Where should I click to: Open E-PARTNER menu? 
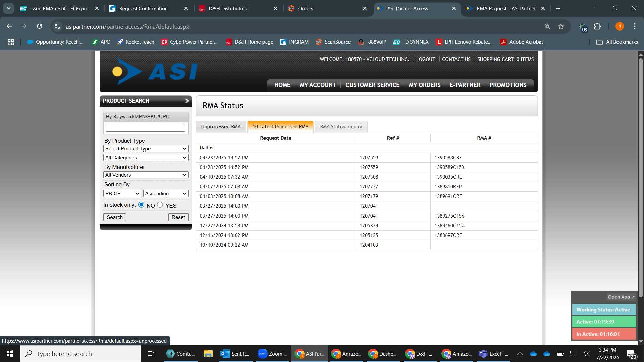pyautogui.click(x=465, y=85)
